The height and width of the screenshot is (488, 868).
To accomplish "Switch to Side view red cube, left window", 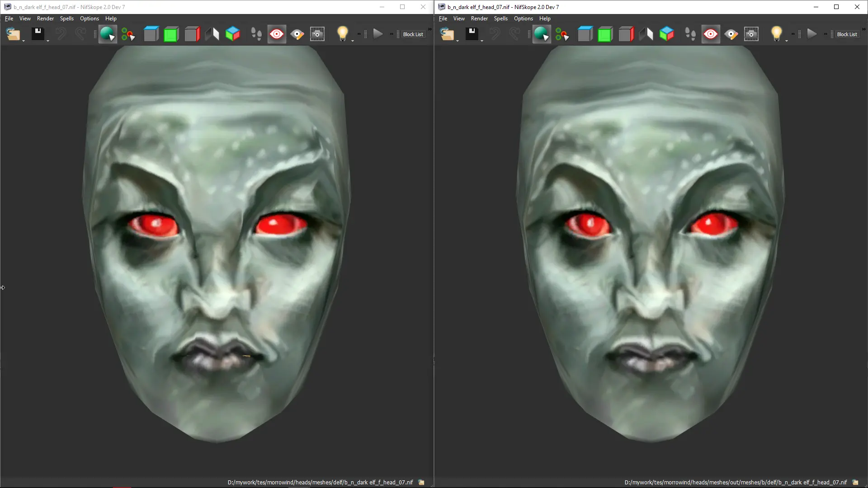I will [x=192, y=34].
